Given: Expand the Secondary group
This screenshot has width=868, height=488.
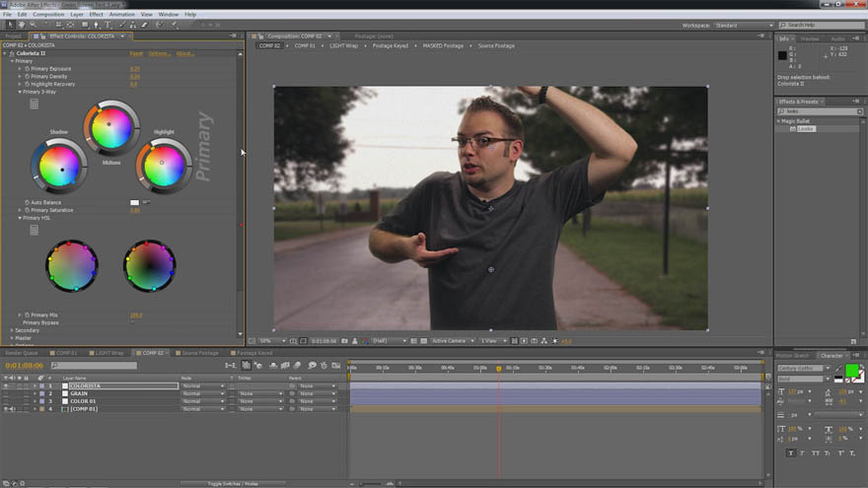Looking at the screenshot, I should pos(12,330).
